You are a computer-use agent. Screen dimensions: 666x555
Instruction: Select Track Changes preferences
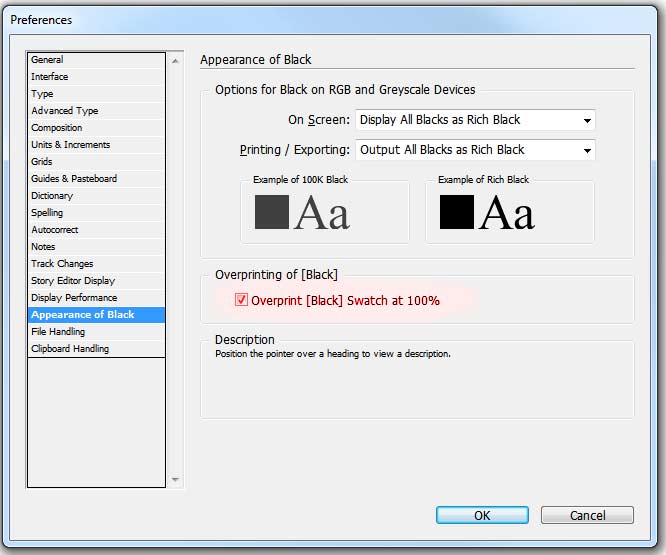(x=96, y=264)
